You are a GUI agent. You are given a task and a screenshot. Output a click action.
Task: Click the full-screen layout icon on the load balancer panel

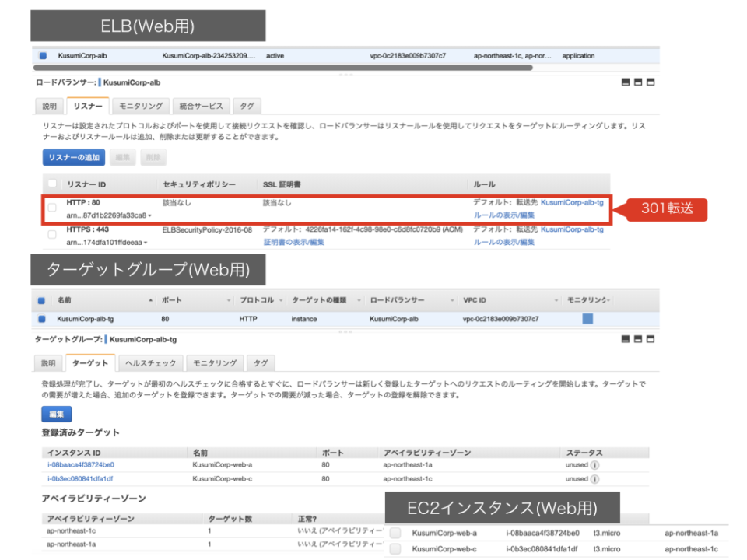pyautogui.click(x=626, y=82)
